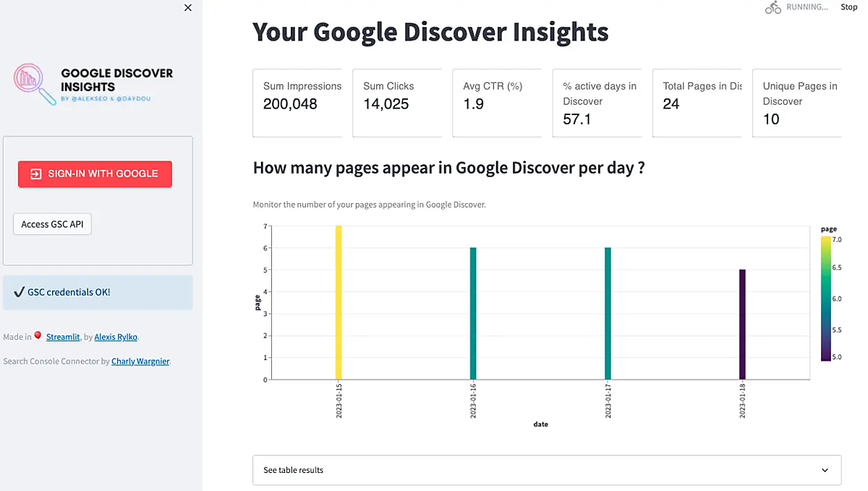Click the teal bar for 2023-01-16

tap(473, 313)
